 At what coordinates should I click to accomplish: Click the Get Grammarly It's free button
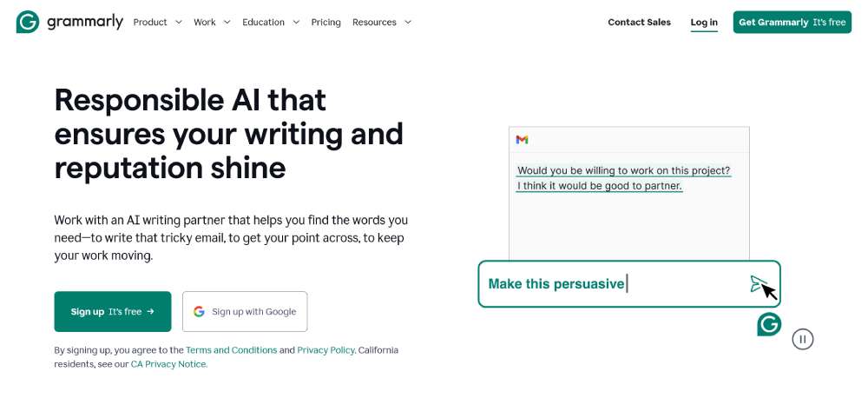coord(792,22)
